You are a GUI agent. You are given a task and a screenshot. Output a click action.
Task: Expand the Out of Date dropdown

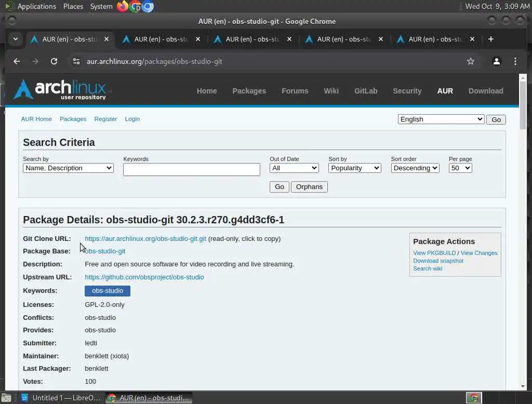pos(294,168)
